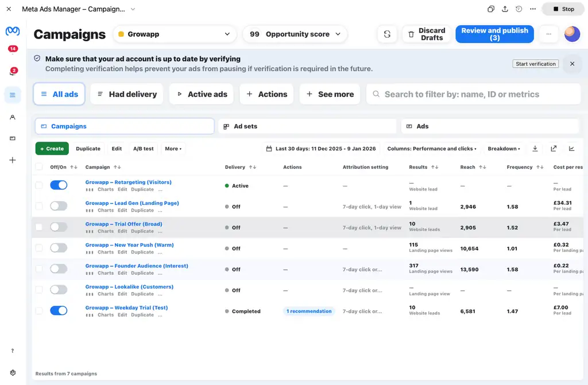Turn on Trial Offer (Broad) toggle
Image resolution: width=588 pixels, height=385 pixels.
pos(59,227)
